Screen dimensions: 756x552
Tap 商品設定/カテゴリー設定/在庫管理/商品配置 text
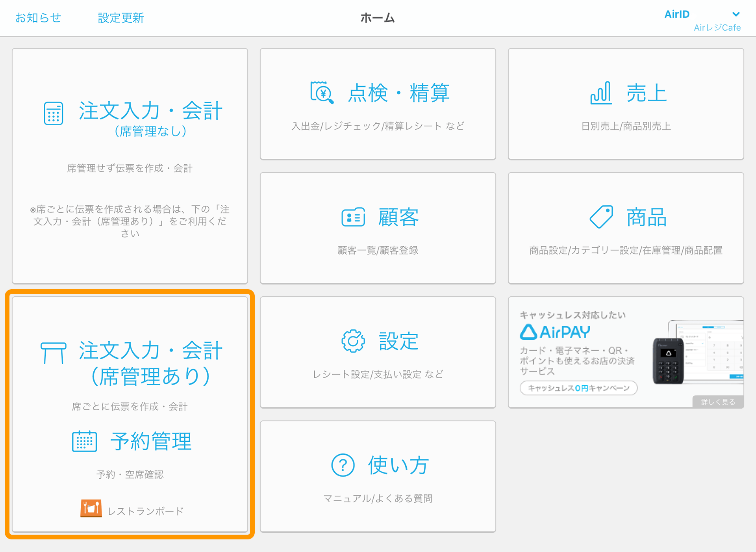626,250
